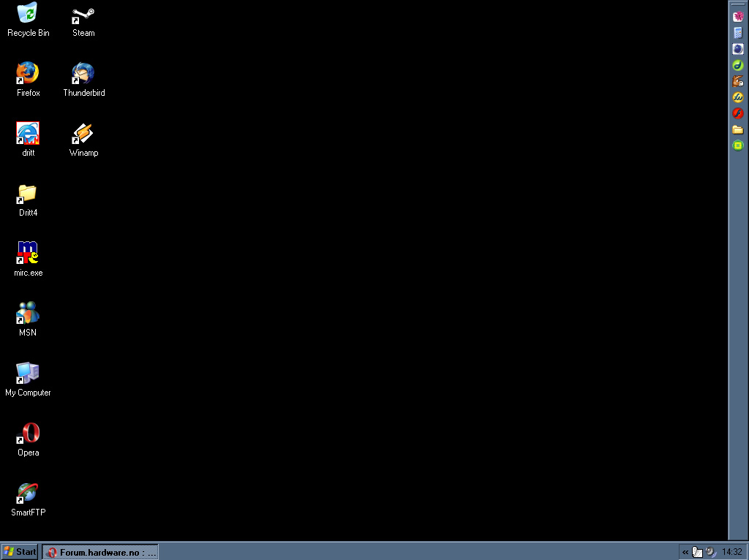749x560 pixels.
Task: Open the speaker volume tray icon
Action: 711,553
